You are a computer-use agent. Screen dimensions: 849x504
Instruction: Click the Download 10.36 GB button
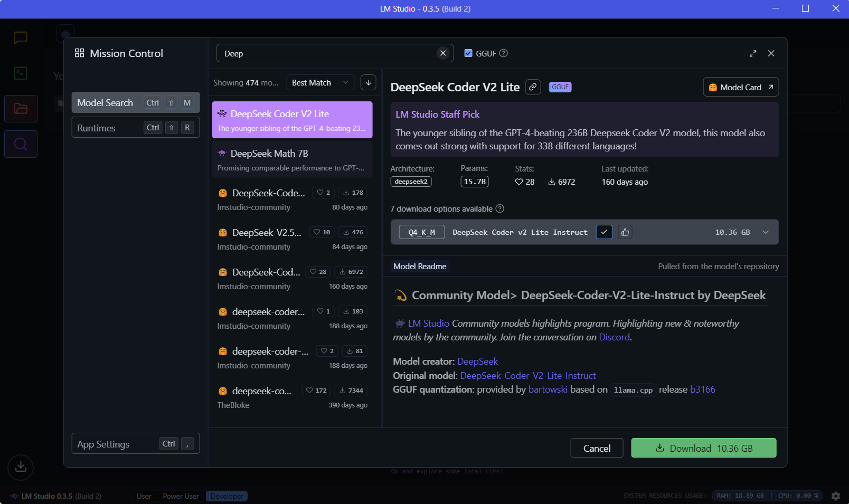(x=703, y=448)
